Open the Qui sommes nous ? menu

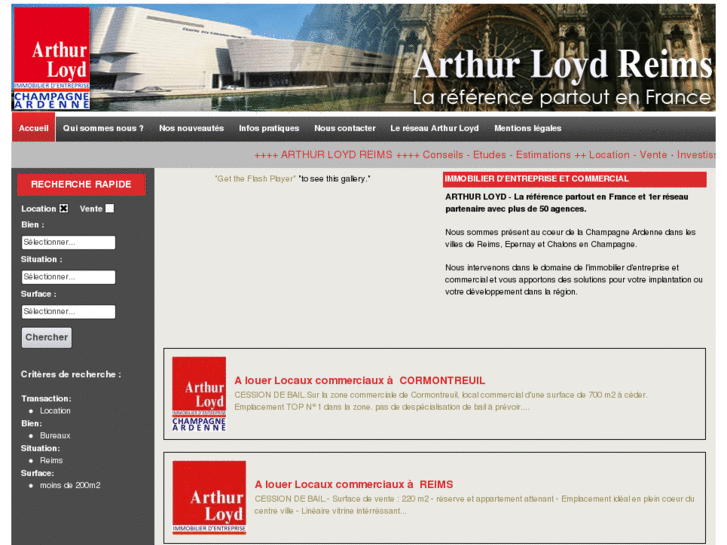(x=103, y=128)
